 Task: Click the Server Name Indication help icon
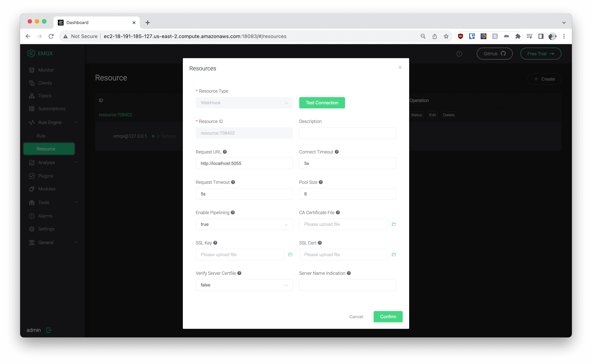pos(349,273)
